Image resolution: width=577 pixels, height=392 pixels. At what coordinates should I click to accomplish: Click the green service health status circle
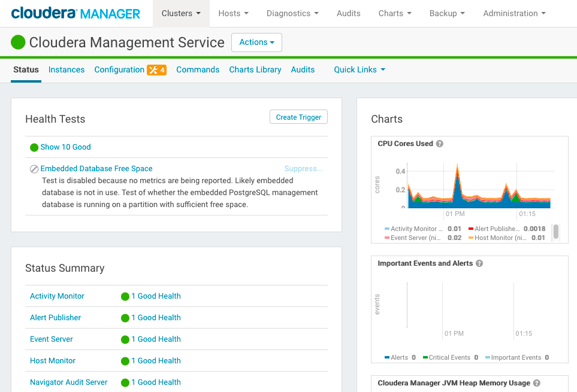18,42
